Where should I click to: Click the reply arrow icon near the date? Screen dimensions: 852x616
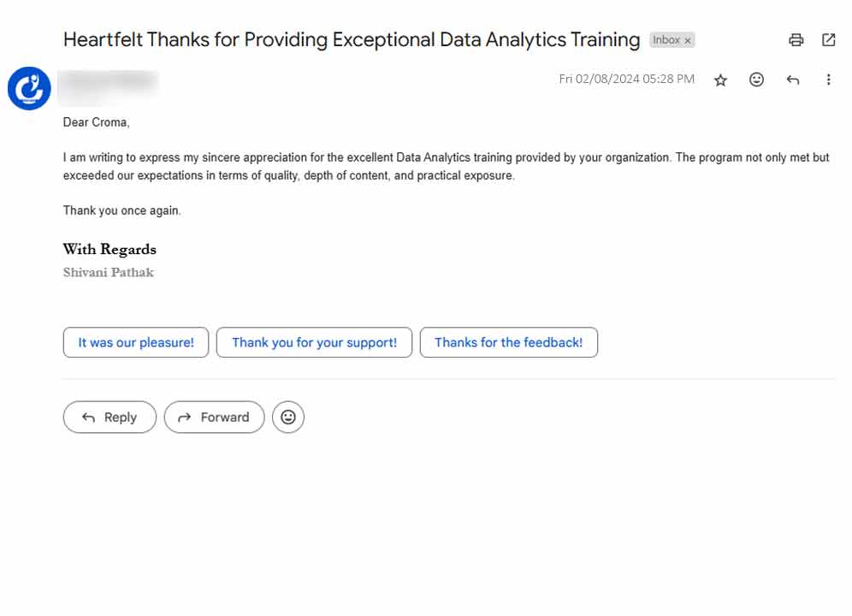[793, 80]
